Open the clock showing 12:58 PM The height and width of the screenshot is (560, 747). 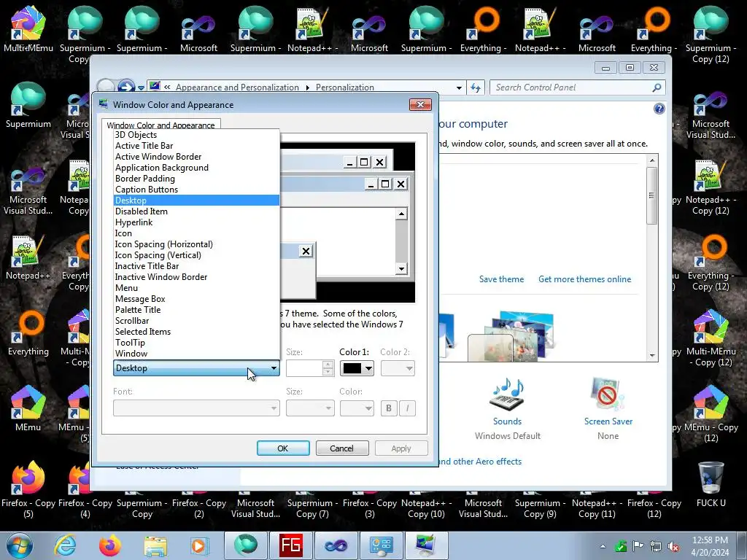coord(710,546)
